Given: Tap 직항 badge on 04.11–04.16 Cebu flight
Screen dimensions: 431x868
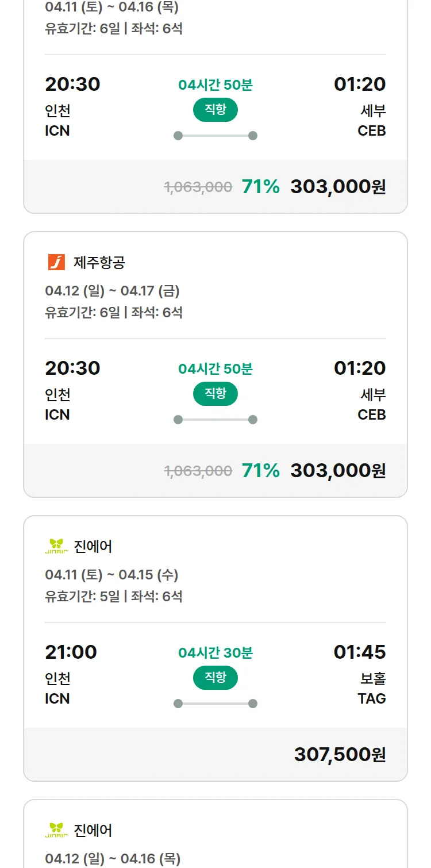Looking at the screenshot, I should pos(215,110).
